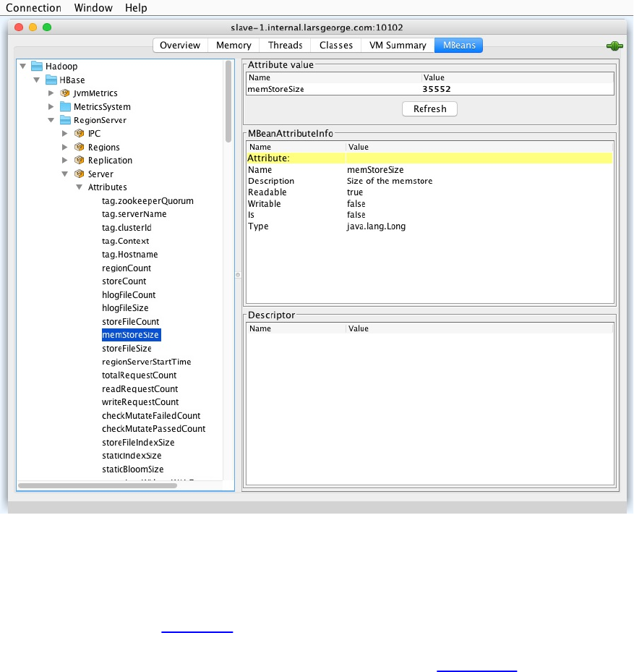Select the storeCount attribute
The width and height of the screenshot is (634, 672).
click(124, 281)
